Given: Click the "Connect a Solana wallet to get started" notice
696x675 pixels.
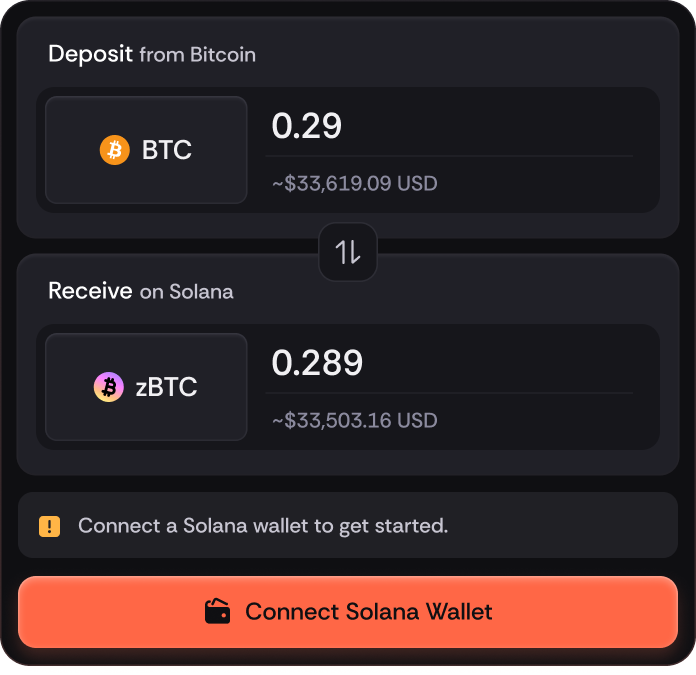Looking at the screenshot, I should [x=263, y=526].
